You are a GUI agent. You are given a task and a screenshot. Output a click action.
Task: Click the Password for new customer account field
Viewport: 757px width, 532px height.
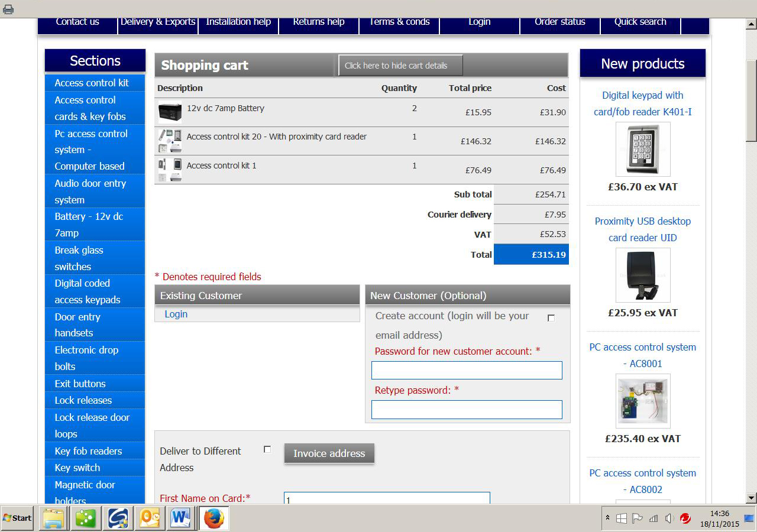(x=467, y=371)
